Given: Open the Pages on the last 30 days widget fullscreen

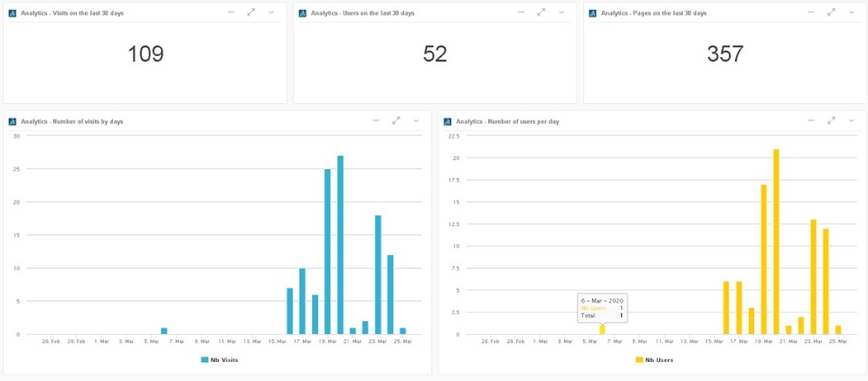Looking at the screenshot, I should (831, 13).
